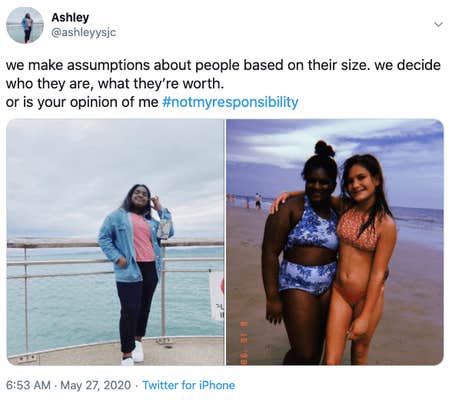Select the @ashleyysjc handle
Image resolution: width=462 pixels, height=400 pixels.
[83, 32]
